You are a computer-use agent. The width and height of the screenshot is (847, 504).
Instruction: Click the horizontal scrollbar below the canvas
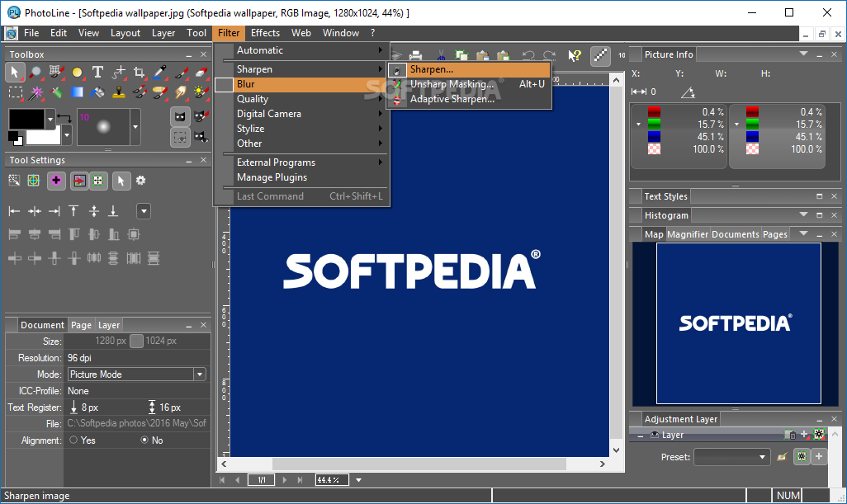pyautogui.click(x=419, y=464)
